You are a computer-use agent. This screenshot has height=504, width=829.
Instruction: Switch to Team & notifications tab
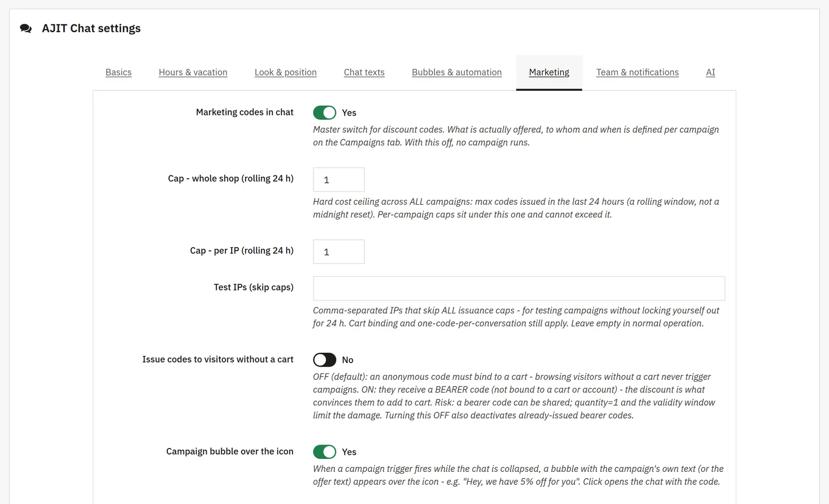[637, 73]
